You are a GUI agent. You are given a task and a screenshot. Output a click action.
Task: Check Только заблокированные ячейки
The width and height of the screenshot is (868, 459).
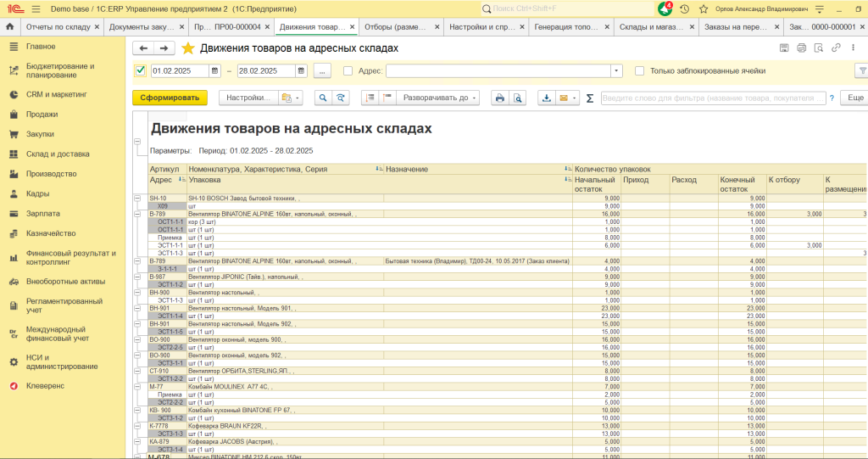(x=639, y=71)
